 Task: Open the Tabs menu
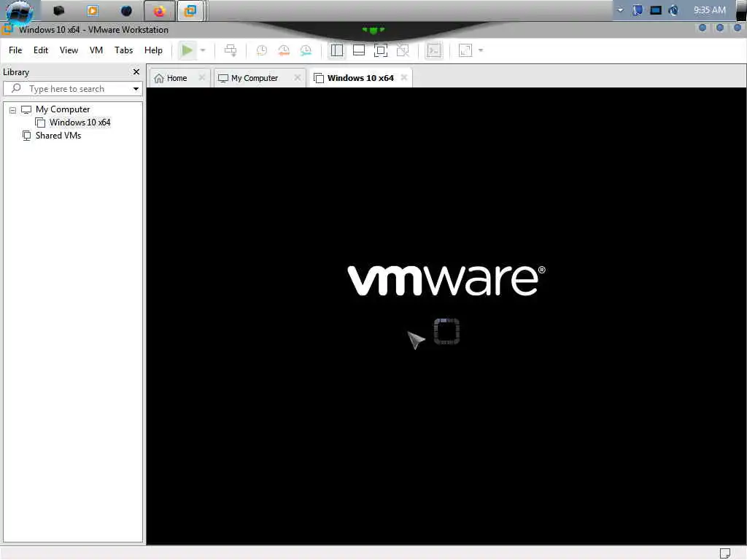[x=123, y=50]
